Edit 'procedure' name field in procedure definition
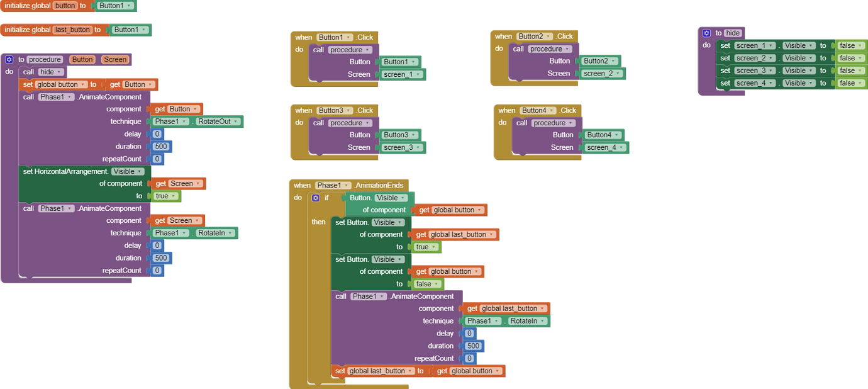Viewport: 868px width, 389px height. (44, 59)
